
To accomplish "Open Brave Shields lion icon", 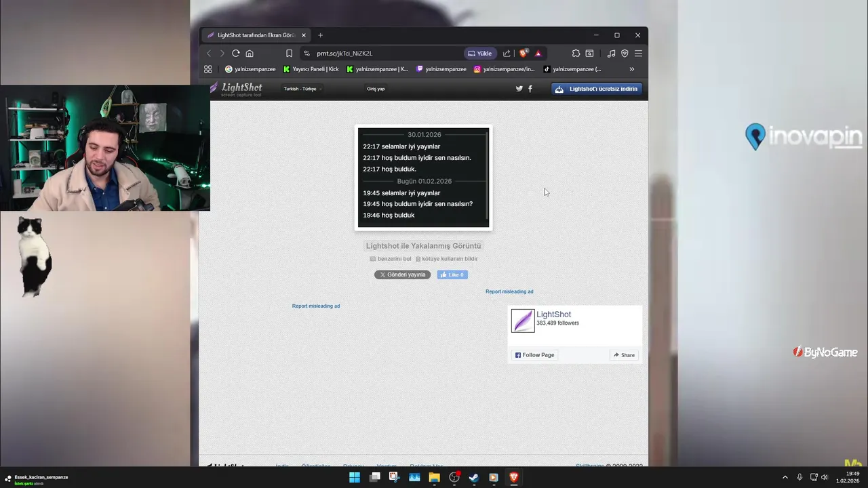I will 524,53.
